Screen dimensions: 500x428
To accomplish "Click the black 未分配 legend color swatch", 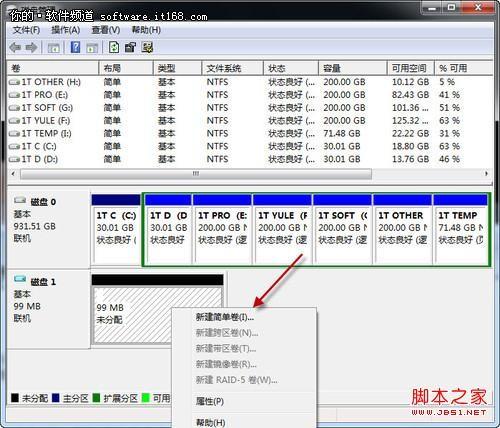I will click(x=15, y=398).
